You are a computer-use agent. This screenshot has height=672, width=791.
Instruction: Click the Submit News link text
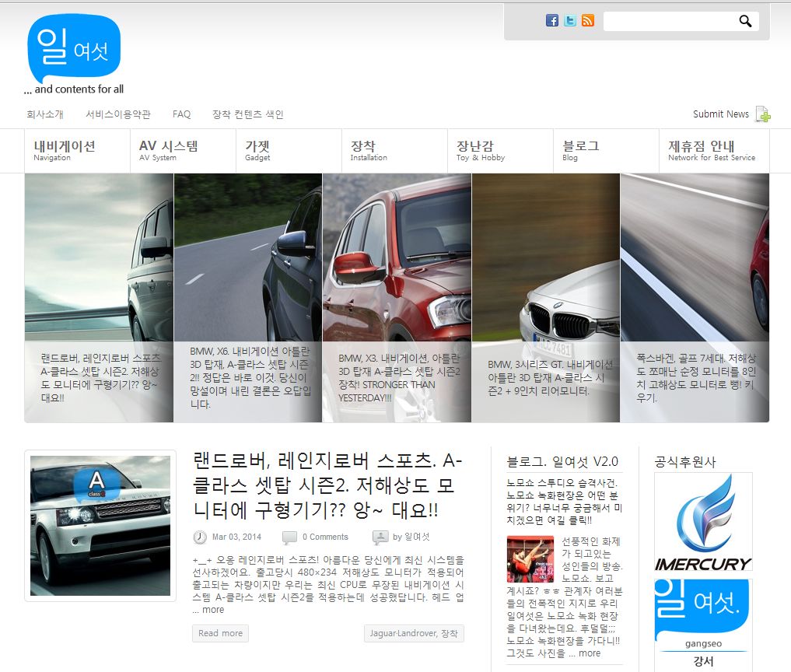[721, 114]
